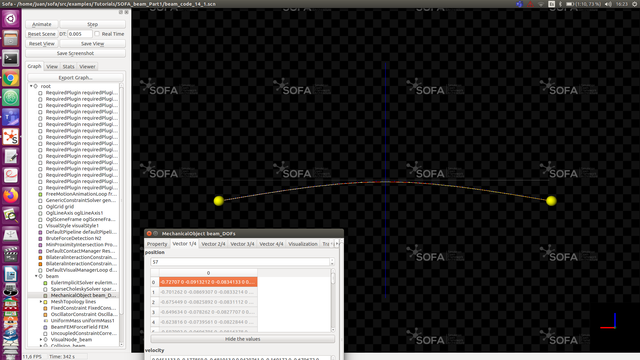The width and height of the screenshot is (640, 360).
Task: Click the SOFA application dock icon
Action: point(11,137)
